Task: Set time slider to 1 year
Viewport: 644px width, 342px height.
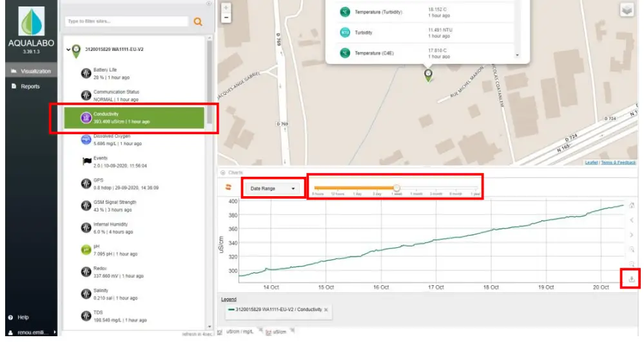Action: click(476, 194)
